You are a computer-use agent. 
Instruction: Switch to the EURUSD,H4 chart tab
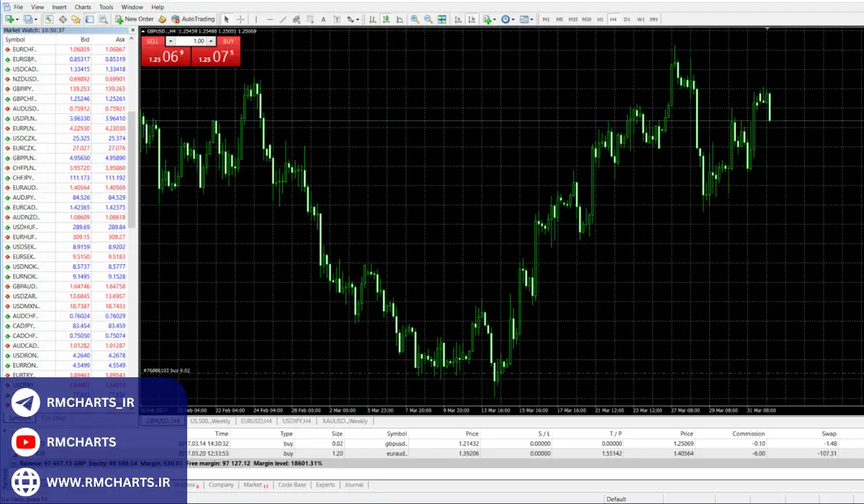click(256, 420)
